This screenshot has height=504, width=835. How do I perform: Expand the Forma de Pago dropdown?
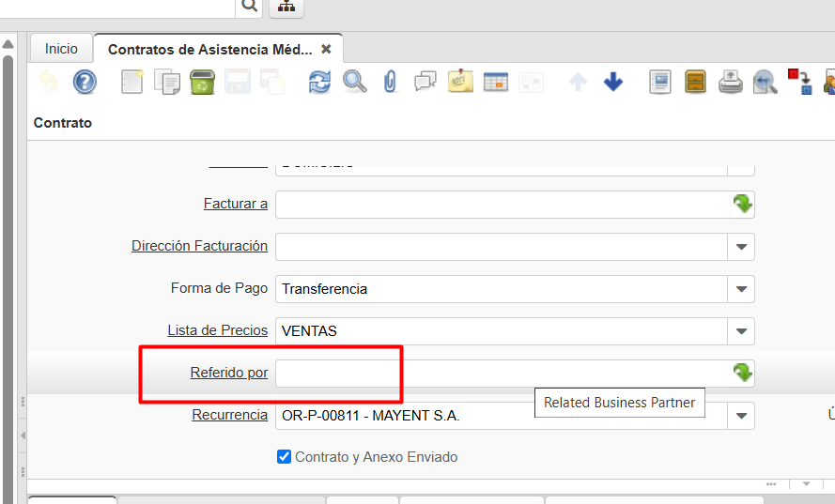pos(741,289)
